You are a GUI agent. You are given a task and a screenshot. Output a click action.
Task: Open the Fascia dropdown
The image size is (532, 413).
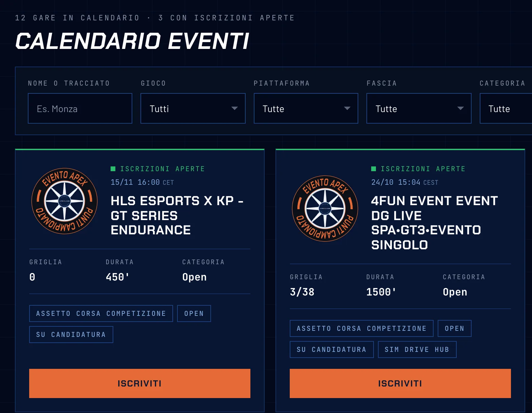pos(419,108)
